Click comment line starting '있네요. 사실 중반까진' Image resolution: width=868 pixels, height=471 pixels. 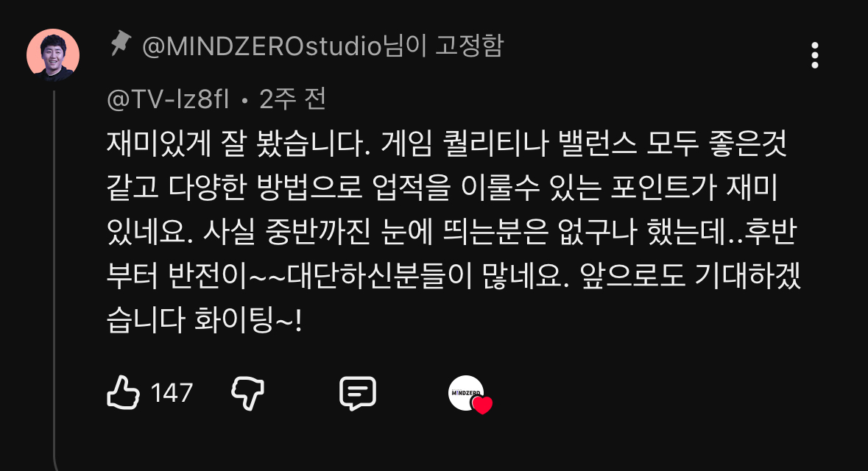click(x=452, y=232)
